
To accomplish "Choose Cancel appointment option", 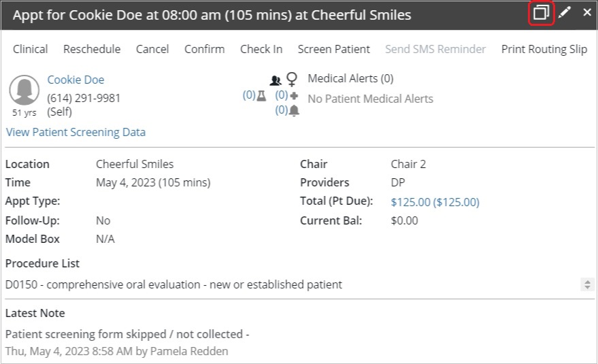I will point(152,49).
